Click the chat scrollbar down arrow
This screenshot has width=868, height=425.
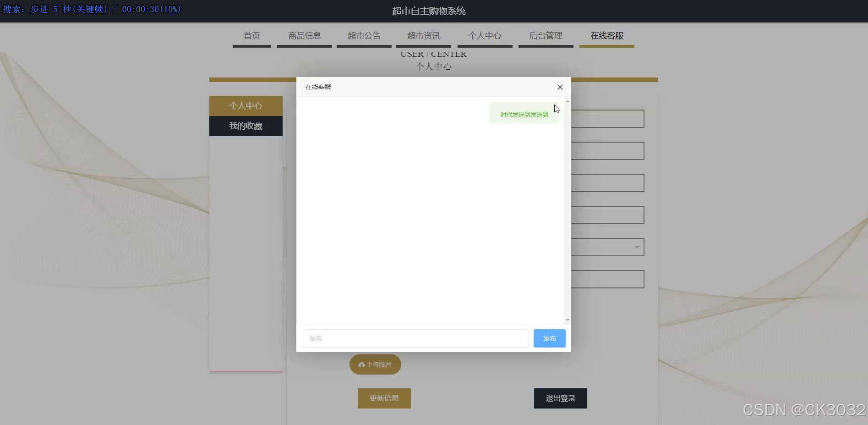click(x=568, y=320)
